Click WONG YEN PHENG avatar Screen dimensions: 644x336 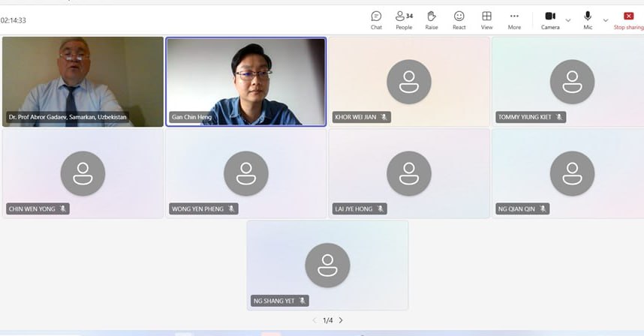tap(246, 173)
